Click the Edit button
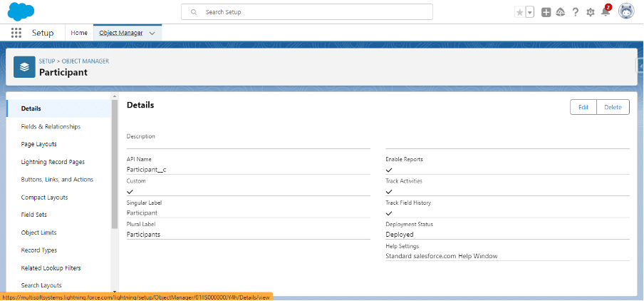Screen dimensions: 644x301 (583, 107)
